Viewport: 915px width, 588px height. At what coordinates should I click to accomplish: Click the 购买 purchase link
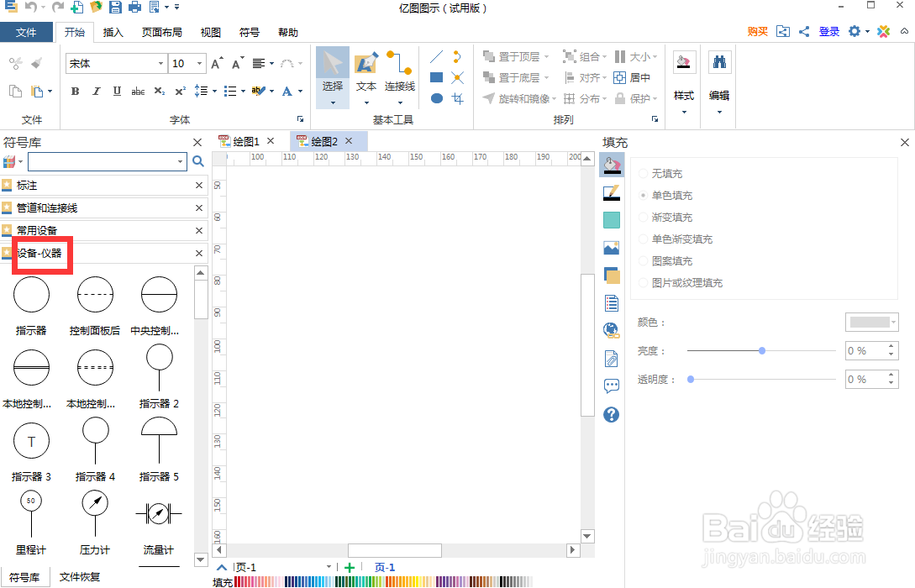[x=757, y=32]
